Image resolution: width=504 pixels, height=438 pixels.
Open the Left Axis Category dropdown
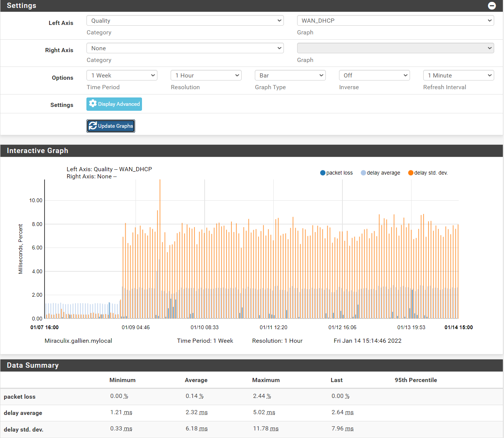(x=185, y=20)
